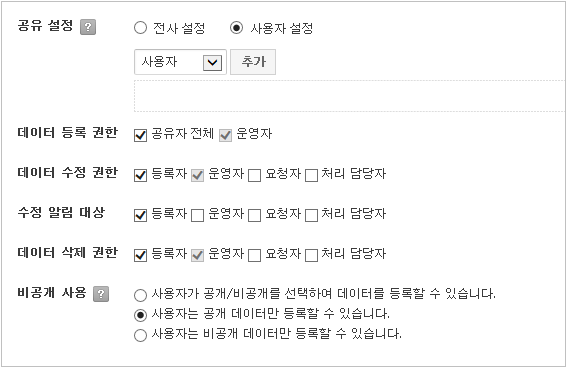Select the 사용자 설정 radio button
Viewport: 566px width, 367px height.
[x=236, y=28]
